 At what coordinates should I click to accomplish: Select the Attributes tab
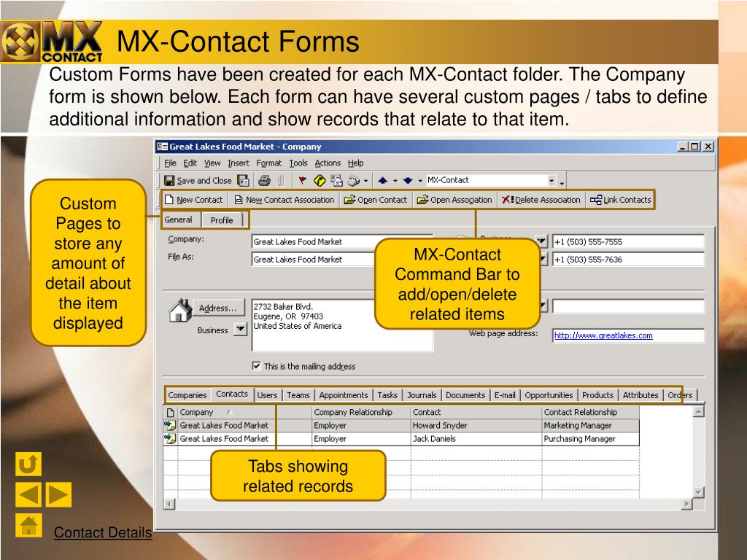pyautogui.click(x=640, y=394)
